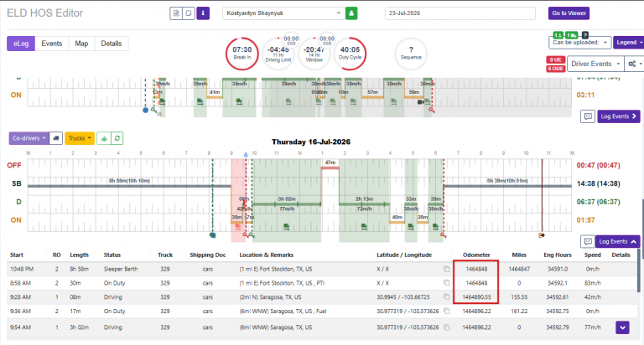Image resolution: width=644 pixels, height=345 pixels.
Task: Click the Thursday 16-Jul-2026 heading
Action: tap(311, 142)
